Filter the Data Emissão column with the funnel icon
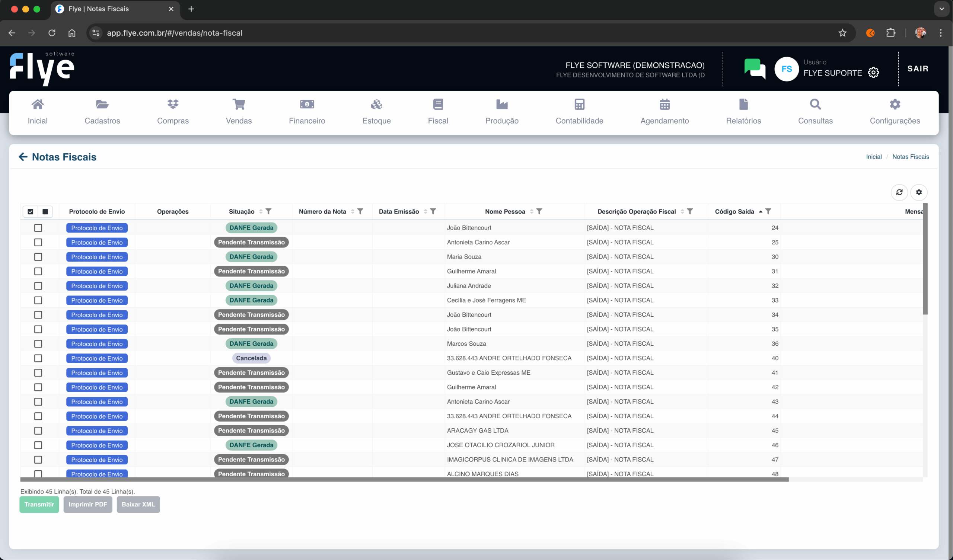The height and width of the screenshot is (560, 953). (433, 211)
